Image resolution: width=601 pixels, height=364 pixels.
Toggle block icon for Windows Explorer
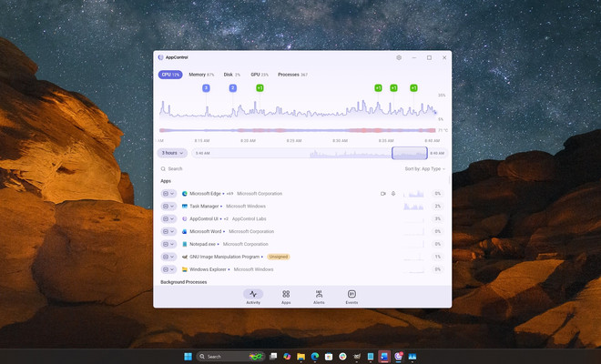click(x=166, y=269)
